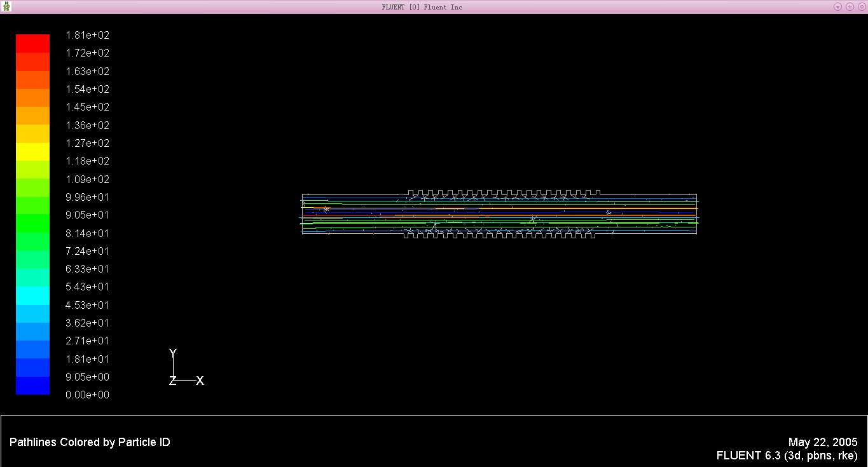Click the XYZ axis triad origin
This screenshot has width=868, height=467.
(x=174, y=381)
